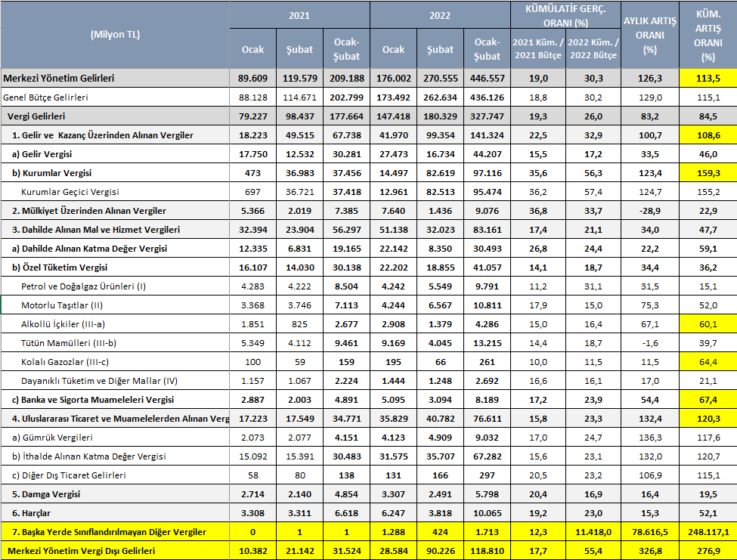Select the 'Motorlu Taşıtlar (II)' row label
The image size is (737, 560).
click(x=61, y=305)
